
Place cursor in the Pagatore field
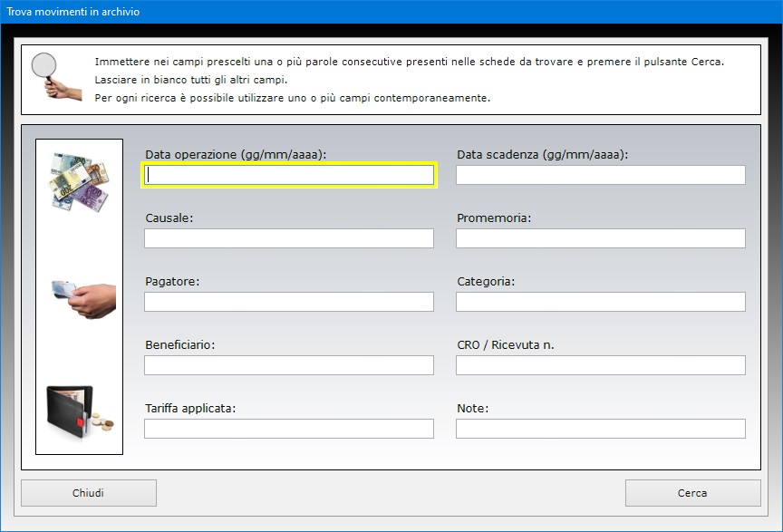click(289, 302)
